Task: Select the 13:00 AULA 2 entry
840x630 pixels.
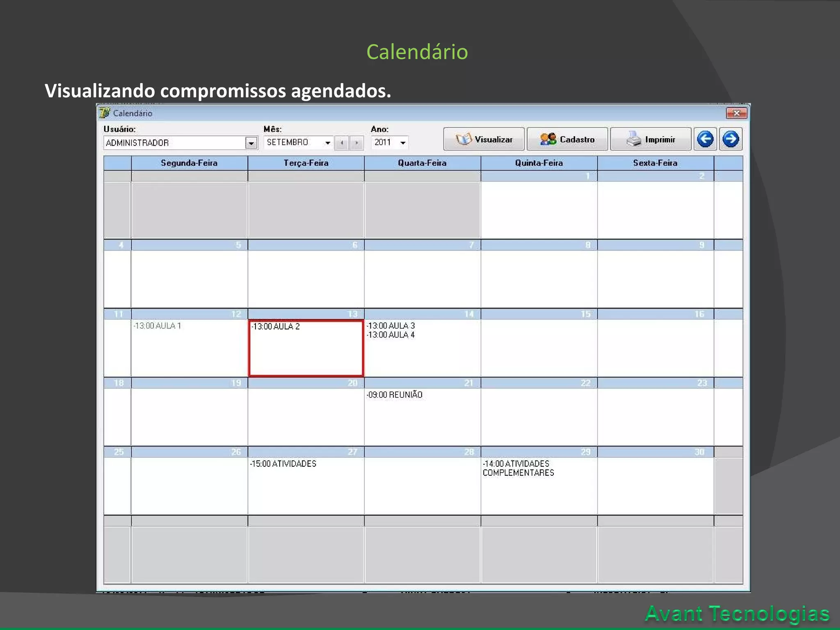Action: [275, 326]
